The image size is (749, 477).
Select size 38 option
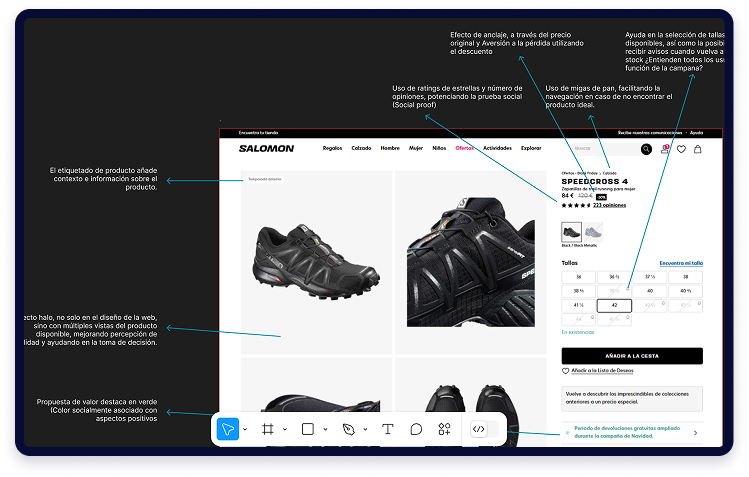tap(685, 276)
